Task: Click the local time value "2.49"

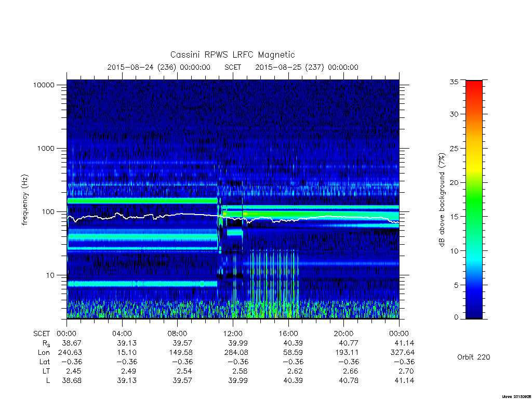Action: pyautogui.click(x=129, y=371)
